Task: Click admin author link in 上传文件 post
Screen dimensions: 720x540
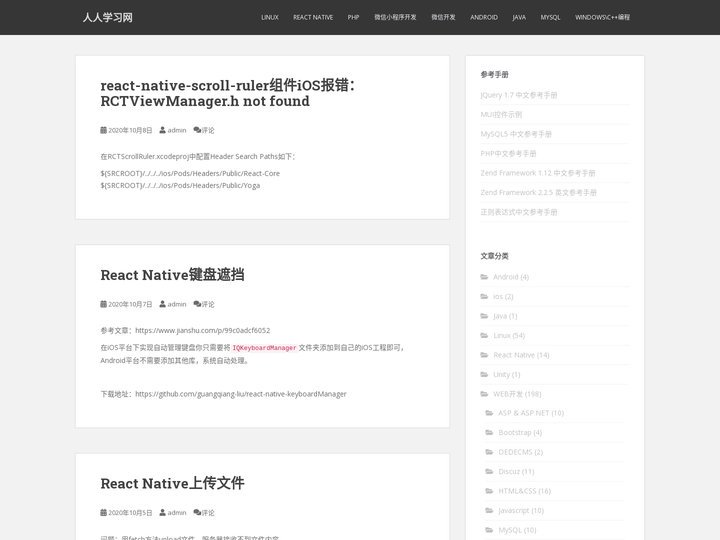Action: (177, 513)
